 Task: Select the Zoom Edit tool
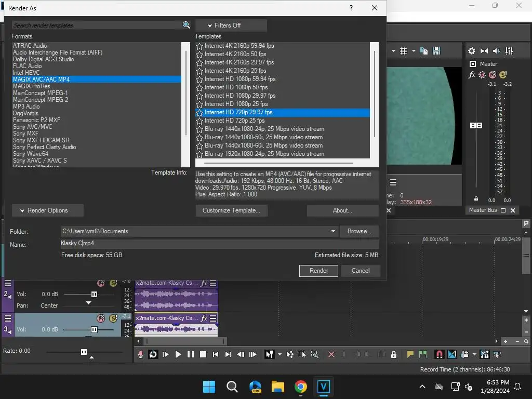coord(314,354)
